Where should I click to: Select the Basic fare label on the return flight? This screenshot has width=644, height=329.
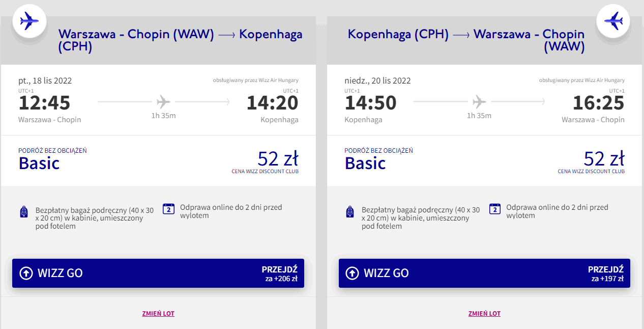pos(365,163)
